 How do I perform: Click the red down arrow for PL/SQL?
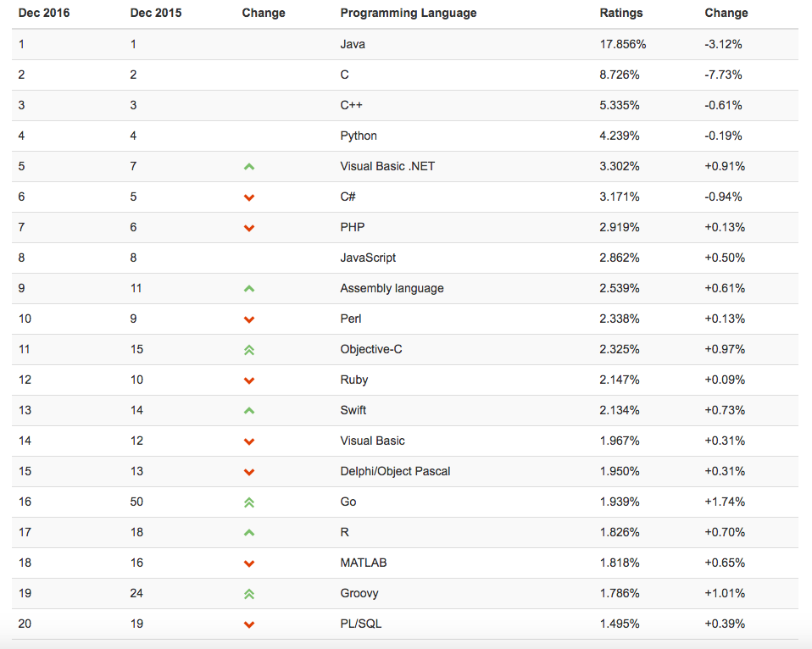(249, 624)
